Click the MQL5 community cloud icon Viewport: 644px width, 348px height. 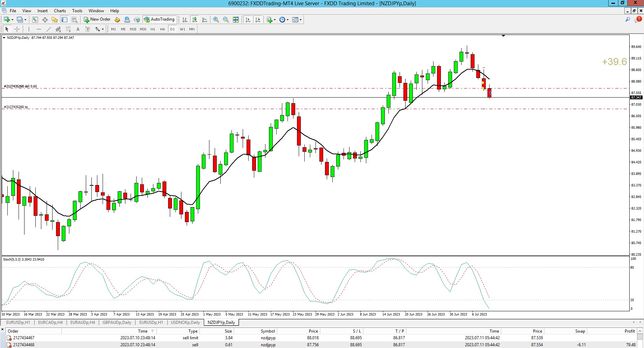point(127,20)
